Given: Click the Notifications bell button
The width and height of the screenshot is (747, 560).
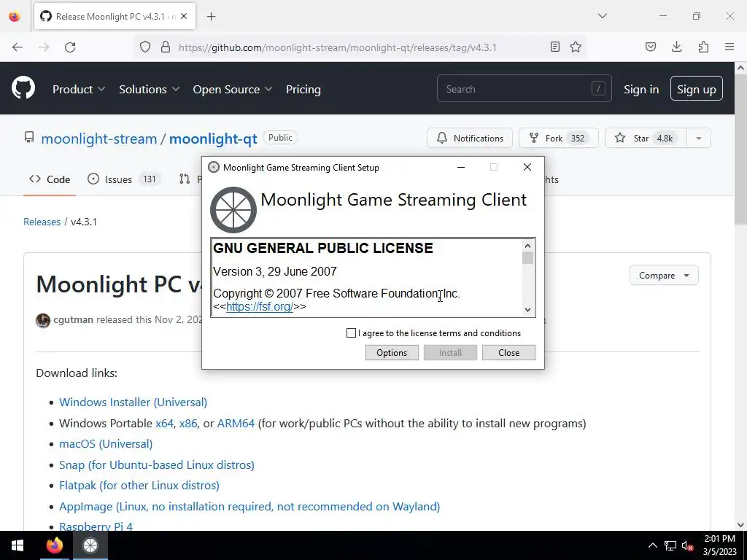Looking at the screenshot, I should [x=469, y=138].
